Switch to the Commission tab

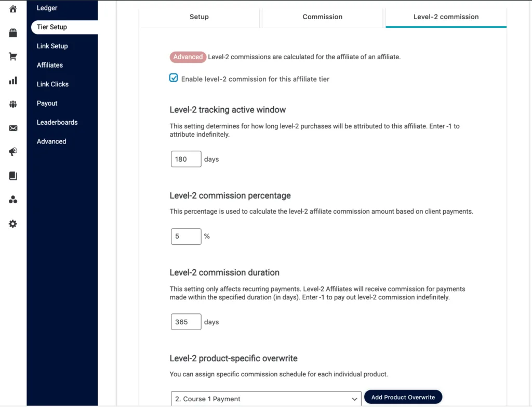click(x=322, y=17)
